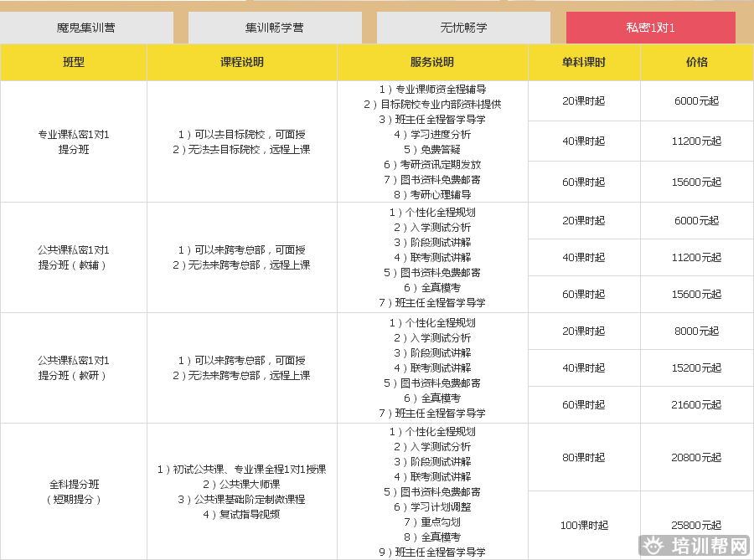Click the 价格 column header
Viewport: 754px width, 560px height.
tap(696, 62)
